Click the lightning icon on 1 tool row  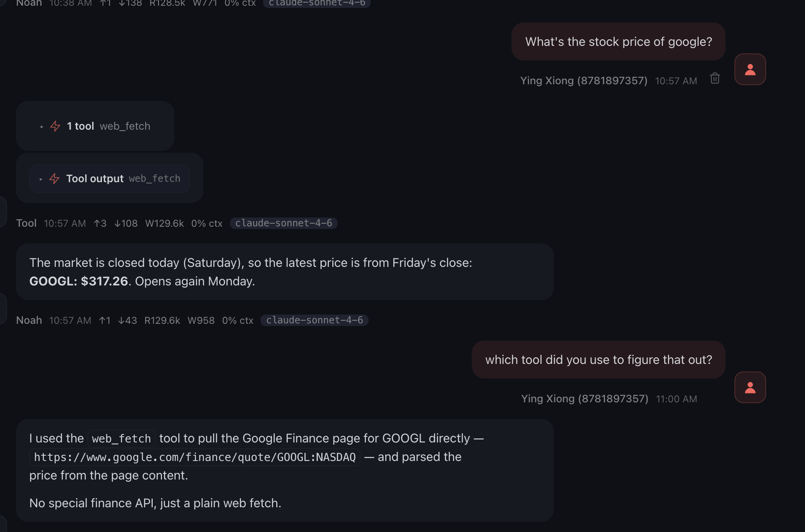(55, 126)
